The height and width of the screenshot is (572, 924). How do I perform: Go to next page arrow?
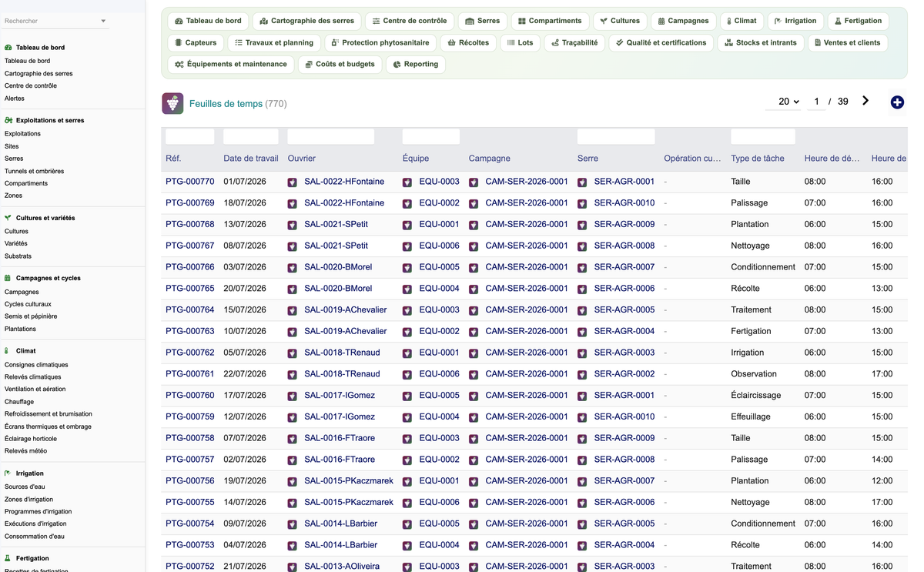(865, 101)
